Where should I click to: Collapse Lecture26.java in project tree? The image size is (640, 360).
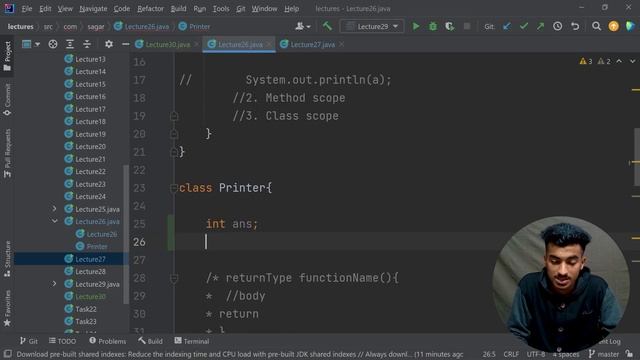54,221
